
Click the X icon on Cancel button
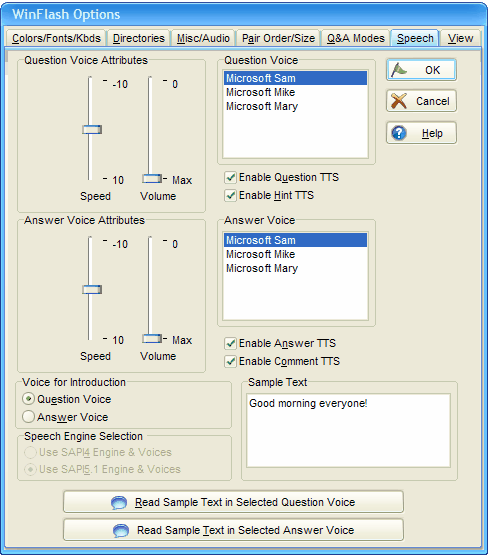(399, 101)
